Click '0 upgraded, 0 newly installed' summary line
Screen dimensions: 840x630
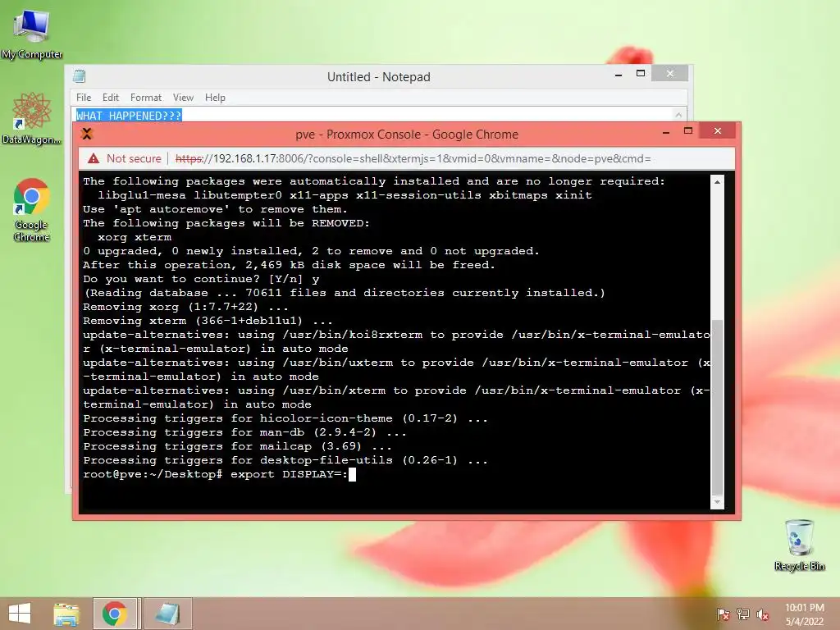coord(311,251)
